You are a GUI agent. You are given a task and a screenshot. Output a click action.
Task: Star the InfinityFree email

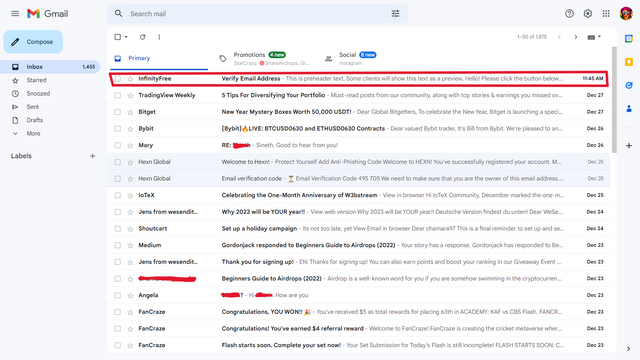pos(130,79)
